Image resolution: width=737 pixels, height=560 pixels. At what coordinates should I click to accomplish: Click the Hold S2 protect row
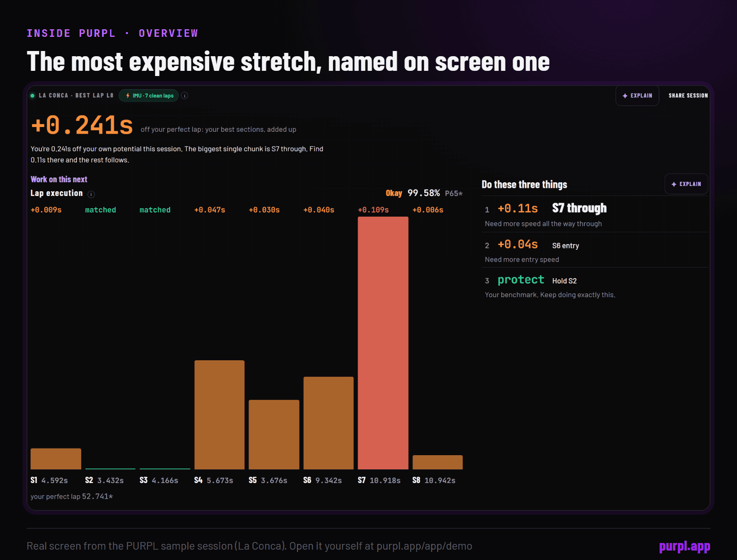click(596, 286)
